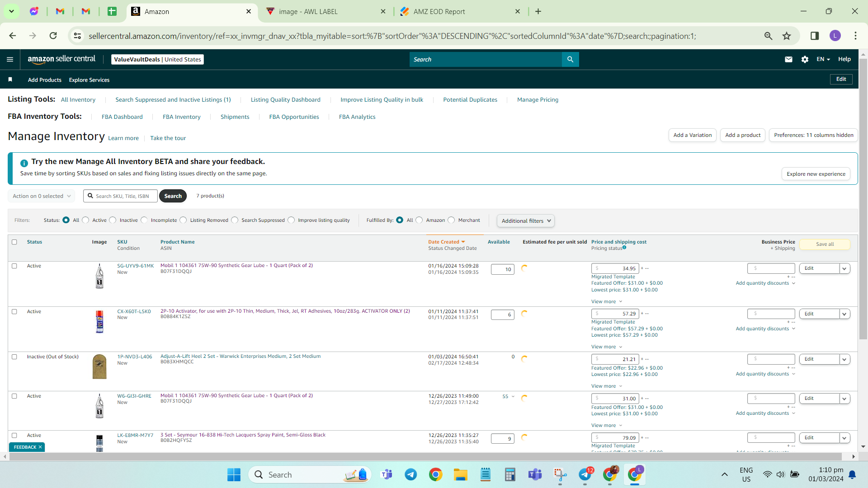Open the Chrome profile avatar L

click(x=835, y=36)
